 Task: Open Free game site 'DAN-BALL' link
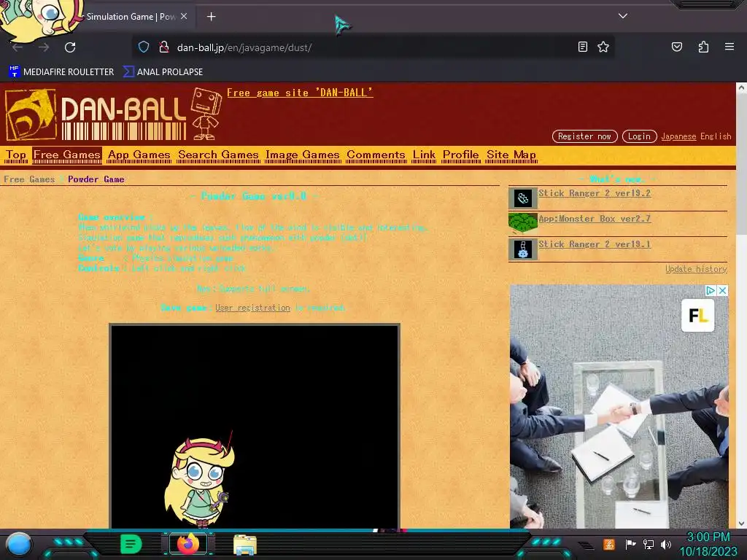pyautogui.click(x=300, y=93)
